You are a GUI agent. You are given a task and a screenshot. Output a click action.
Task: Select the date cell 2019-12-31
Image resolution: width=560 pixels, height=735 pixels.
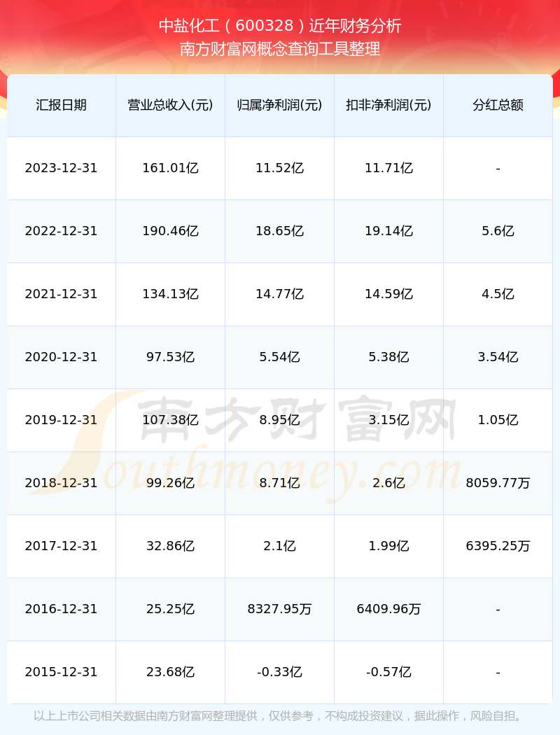tap(61, 420)
